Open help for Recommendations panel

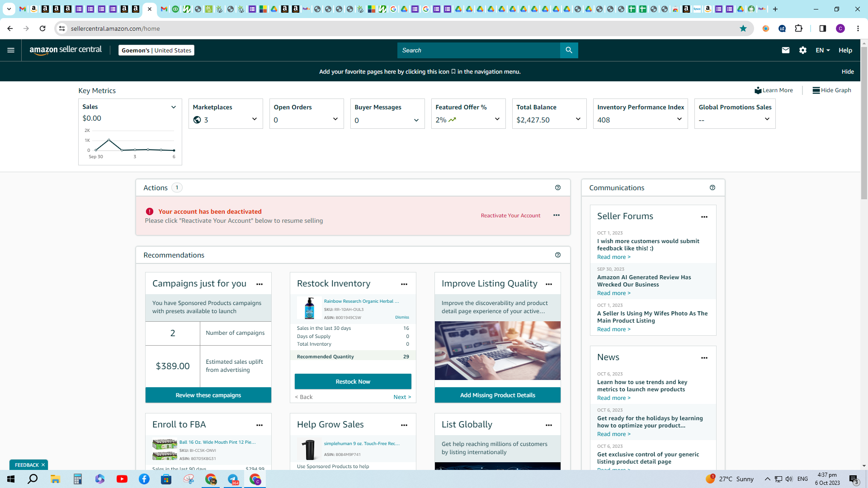click(x=558, y=255)
